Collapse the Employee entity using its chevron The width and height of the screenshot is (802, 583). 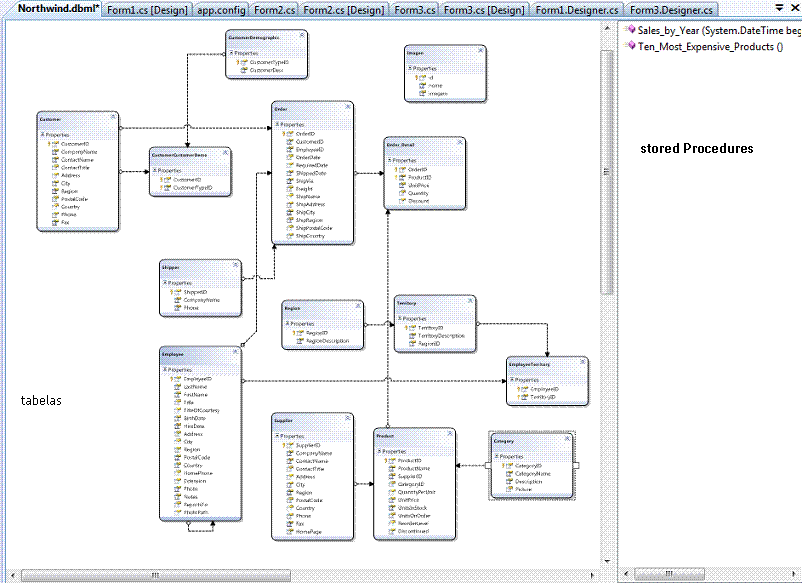tap(235, 352)
